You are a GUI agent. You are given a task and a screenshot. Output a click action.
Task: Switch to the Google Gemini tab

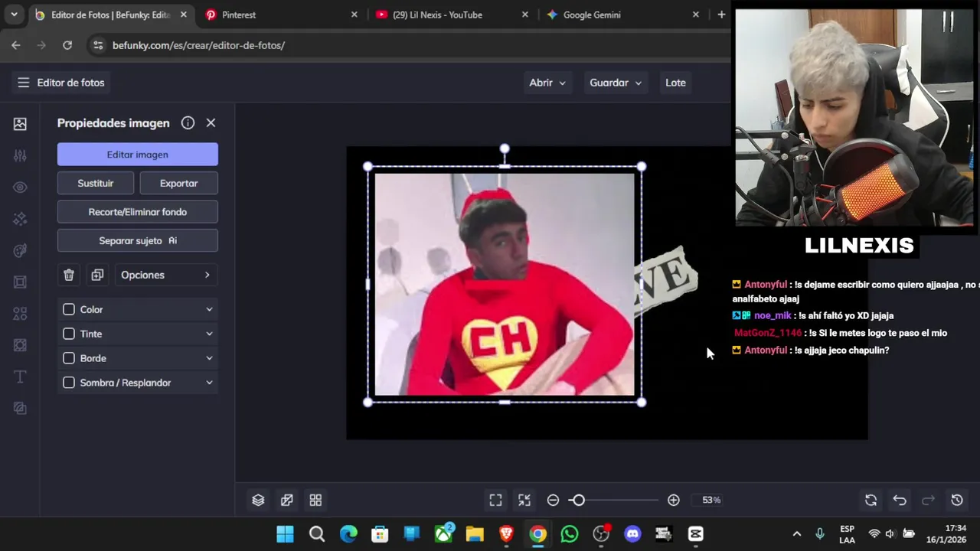coord(622,15)
